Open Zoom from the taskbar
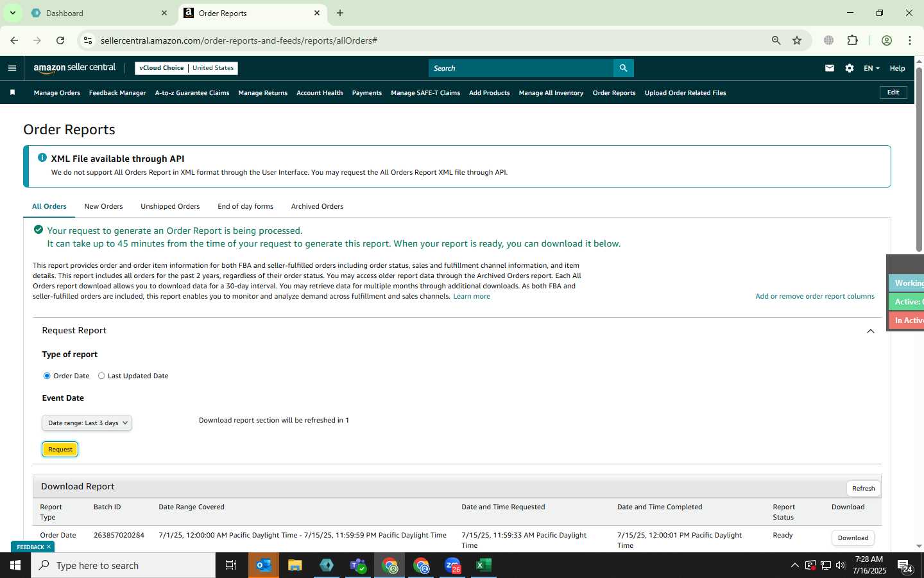Screen dimensions: 924x578 452,566
